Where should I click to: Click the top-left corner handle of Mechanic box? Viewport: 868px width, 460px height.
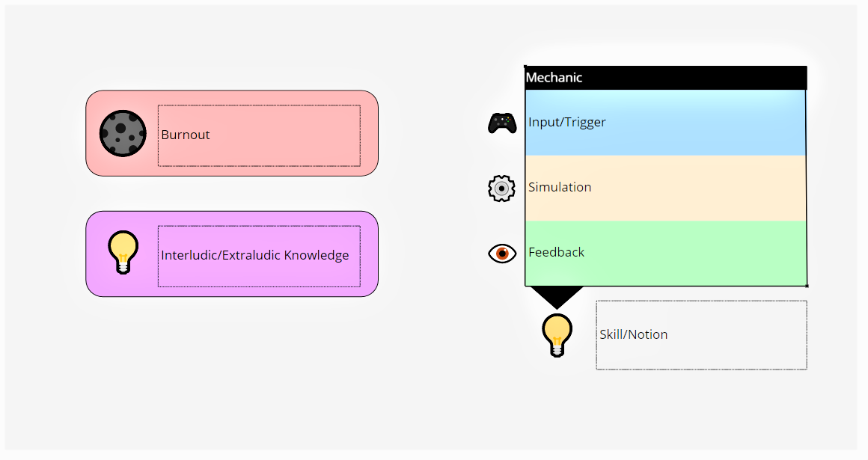pyautogui.click(x=525, y=67)
